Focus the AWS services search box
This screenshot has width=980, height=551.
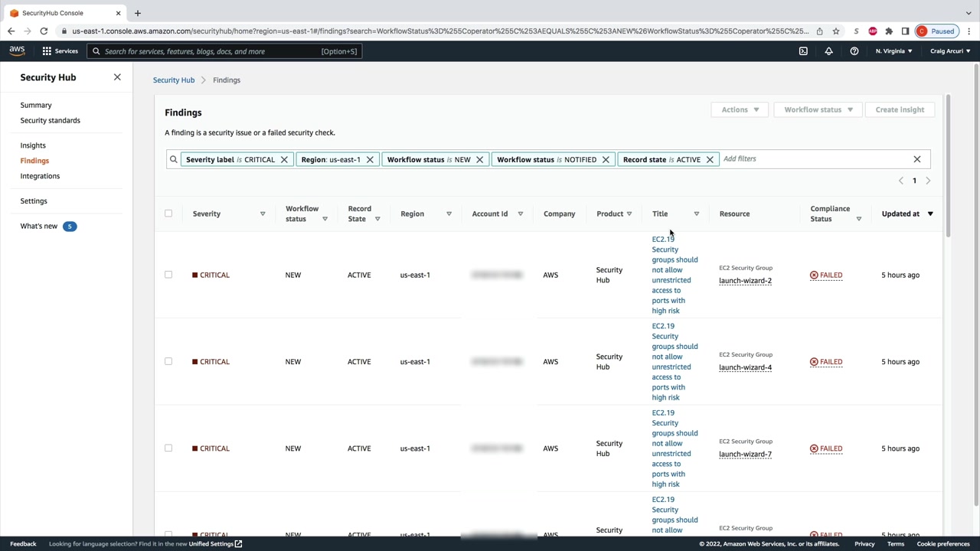tap(224, 51)
